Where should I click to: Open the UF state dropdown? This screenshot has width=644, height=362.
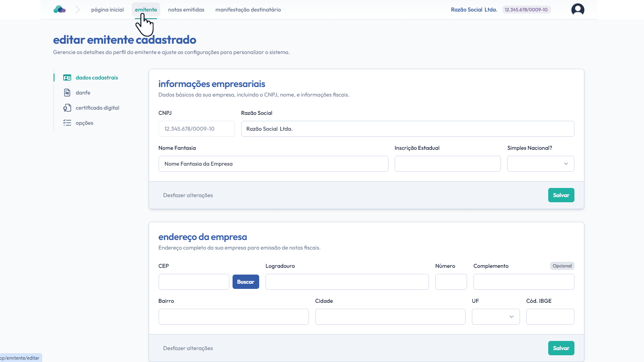495,317
